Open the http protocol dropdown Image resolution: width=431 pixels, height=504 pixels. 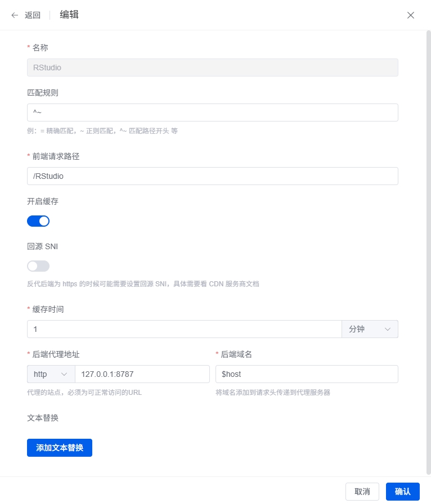pos(51,374)
